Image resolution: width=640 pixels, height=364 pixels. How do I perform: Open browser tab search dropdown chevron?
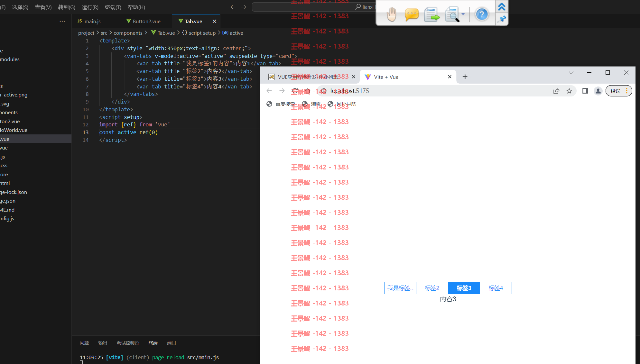tap(571, 73)
